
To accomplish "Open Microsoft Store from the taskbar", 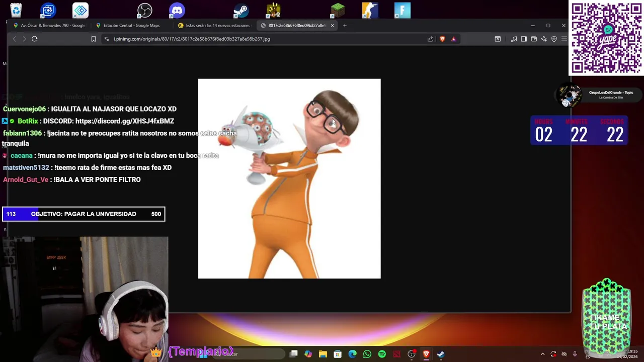I will [338, 354].
